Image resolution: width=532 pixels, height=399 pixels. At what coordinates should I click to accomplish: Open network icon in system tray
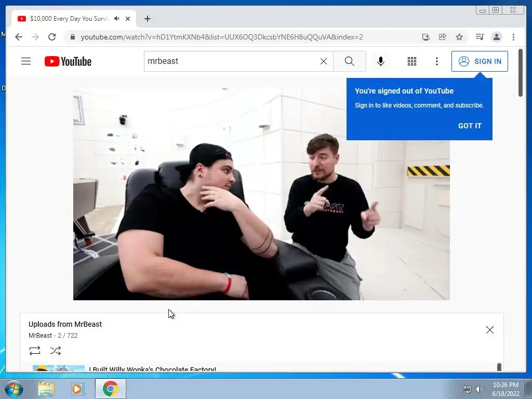click(467, 389)
